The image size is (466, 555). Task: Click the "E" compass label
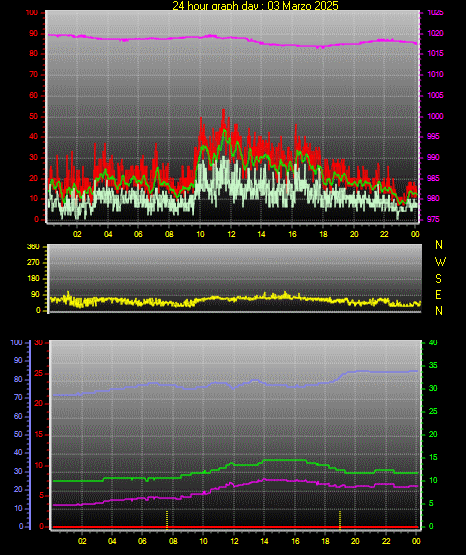point(438,295)
